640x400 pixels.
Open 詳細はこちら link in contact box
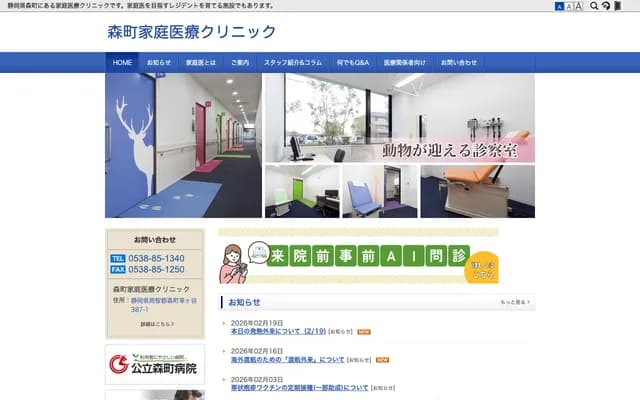click(157, 324)
